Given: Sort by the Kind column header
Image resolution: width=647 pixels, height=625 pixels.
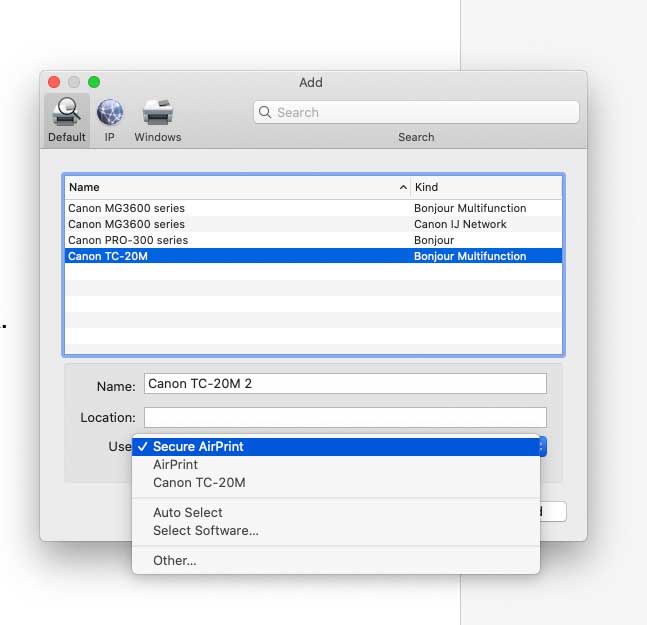Looking at the screenshot, I should click(x=486, y=187).
